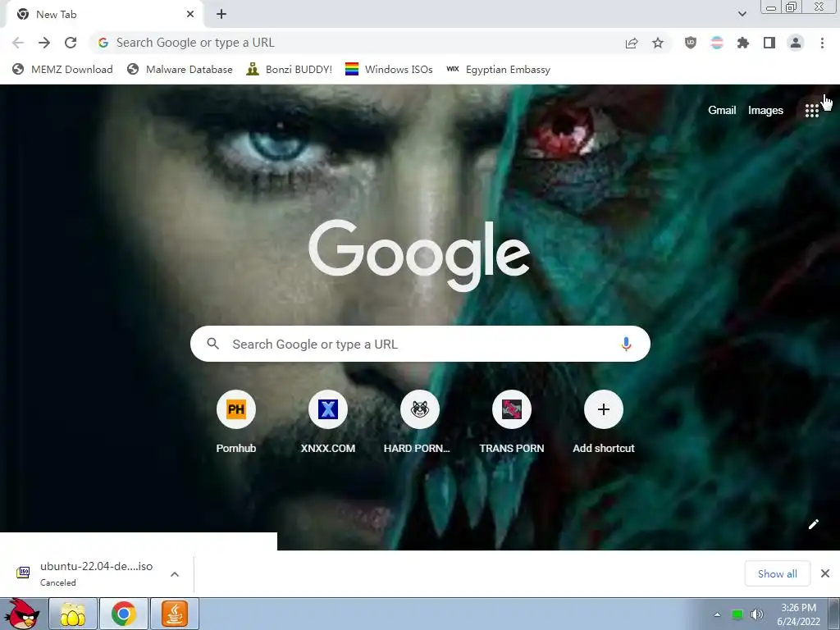Click the Gmail link

coord(722,111)
